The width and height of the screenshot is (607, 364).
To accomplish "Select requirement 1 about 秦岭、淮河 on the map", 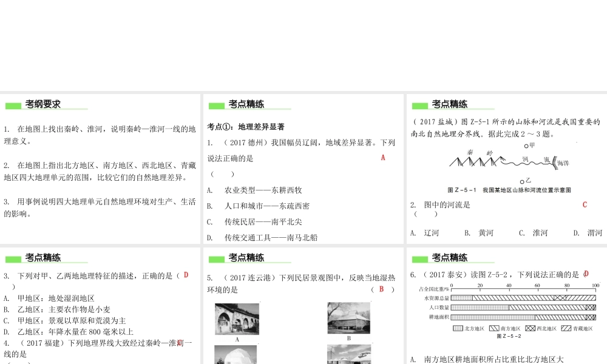I will 100,135.
